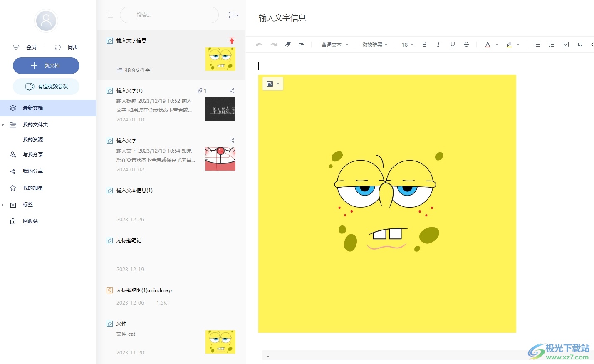This screenshot has height=364, width=594.
Task: Insert a block quote
Action: [x=580, y=45]
